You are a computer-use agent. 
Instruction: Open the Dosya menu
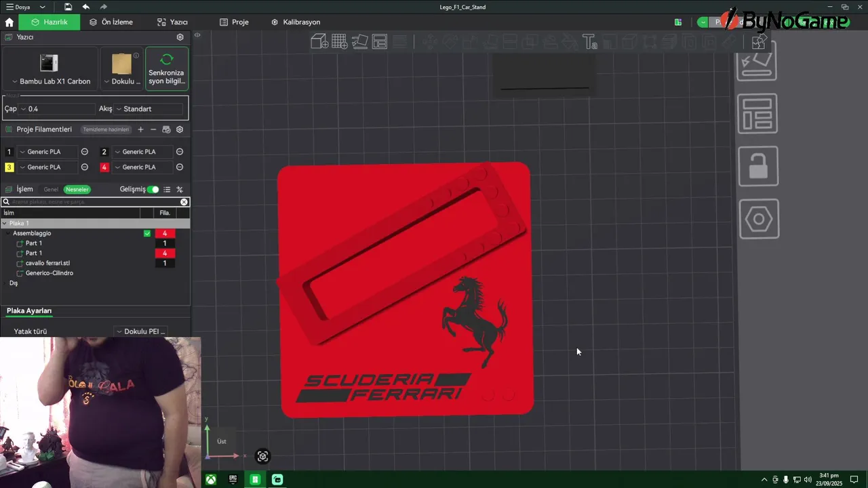18,7
